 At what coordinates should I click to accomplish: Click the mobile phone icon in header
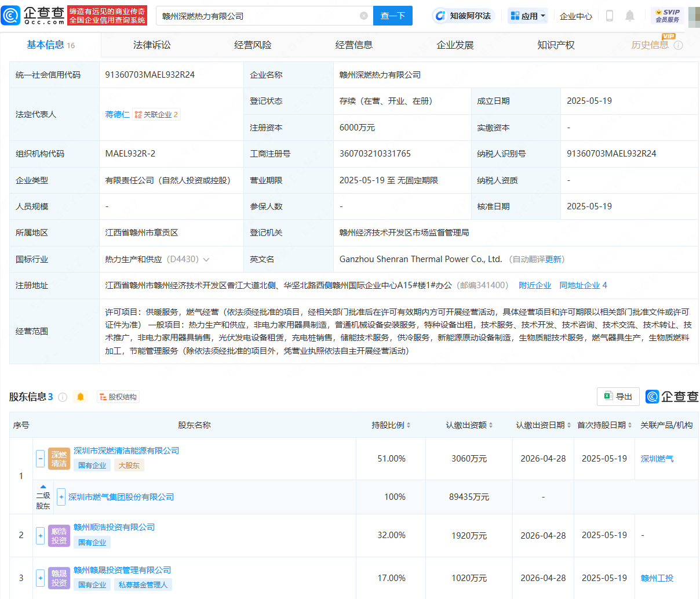click(x=609, y=16)
